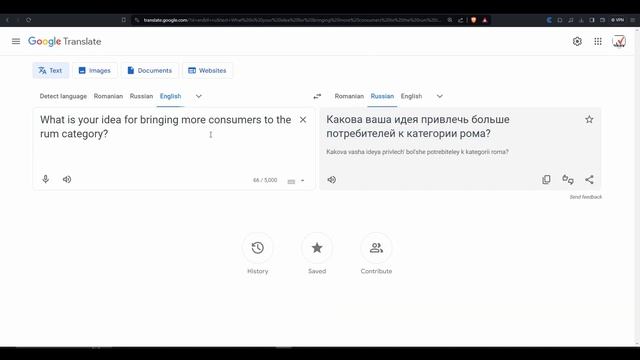Image resolution: width=640 pixels, height=360 pixels.
Task: Rate this translation
Action: click(x=568, y=180)
